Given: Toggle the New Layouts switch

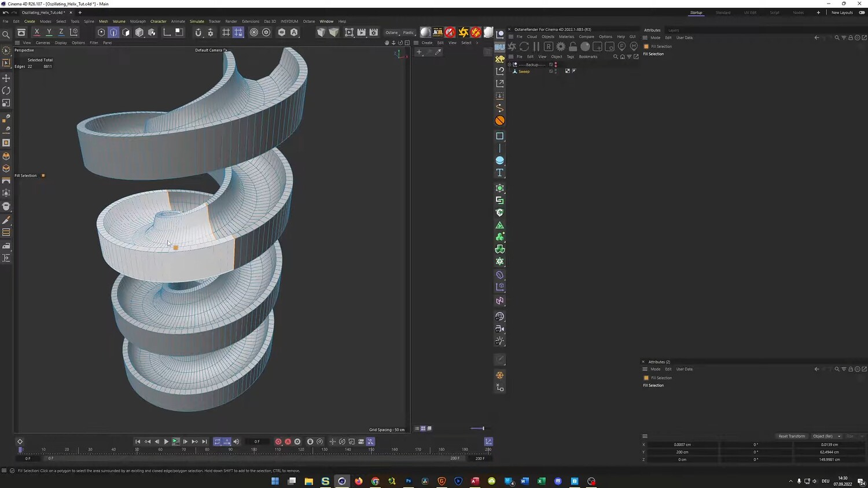Looking at the screenshot, I should [x=862, y=13].
